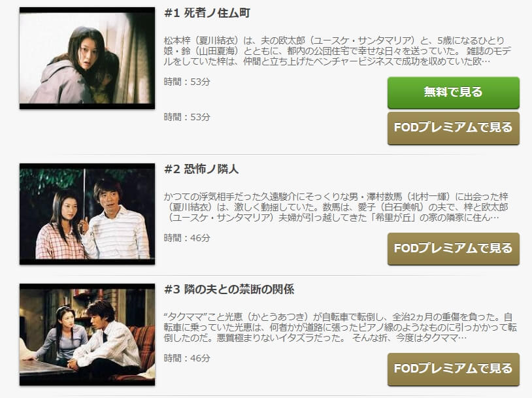Select the title #2 恐怖ノ隣人
This screenshot has width=532, height=398.
coord(201,169)
